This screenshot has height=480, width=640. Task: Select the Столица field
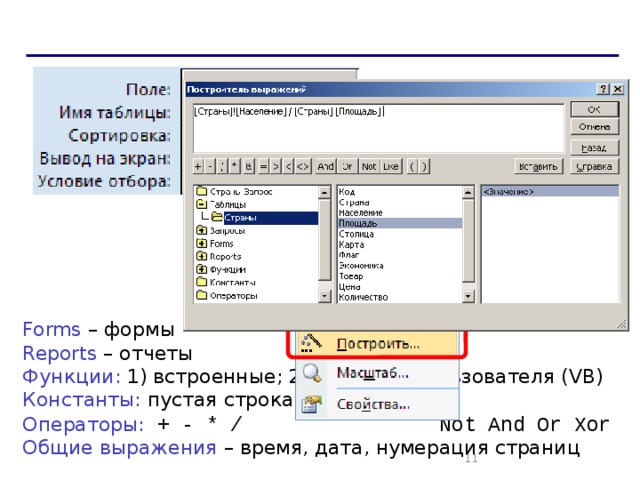pyautogui.click(x=400, y=234)
